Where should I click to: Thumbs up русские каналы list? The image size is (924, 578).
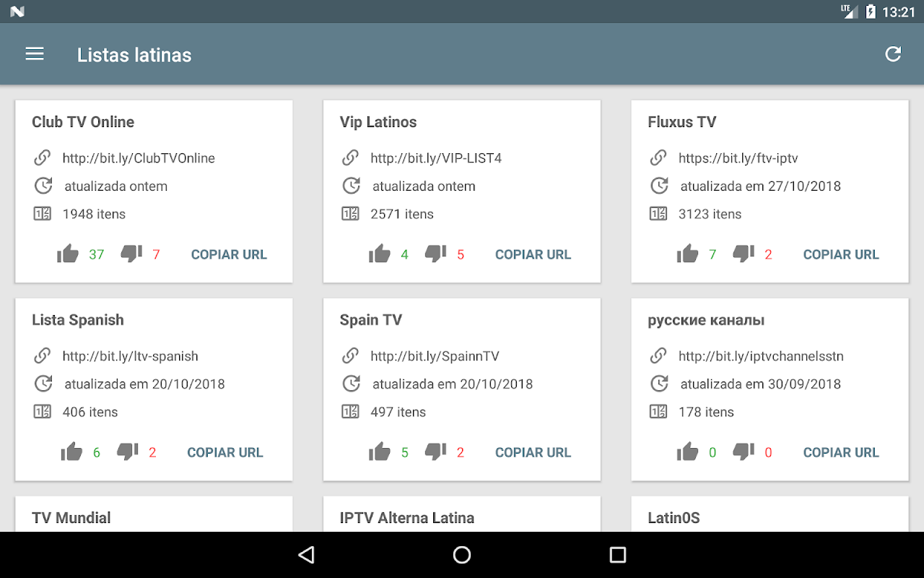688,452
